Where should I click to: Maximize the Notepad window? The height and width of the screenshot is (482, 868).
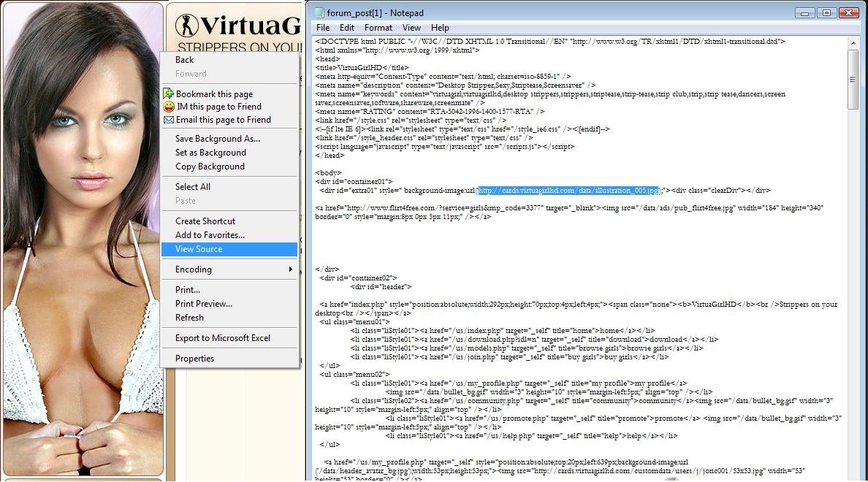[x=826, y=12]
